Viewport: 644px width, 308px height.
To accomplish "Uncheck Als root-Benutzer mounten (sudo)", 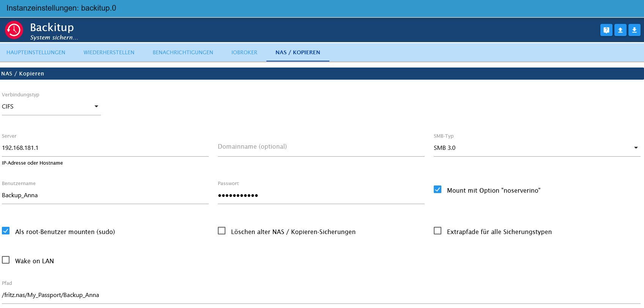I will point(6,231).
